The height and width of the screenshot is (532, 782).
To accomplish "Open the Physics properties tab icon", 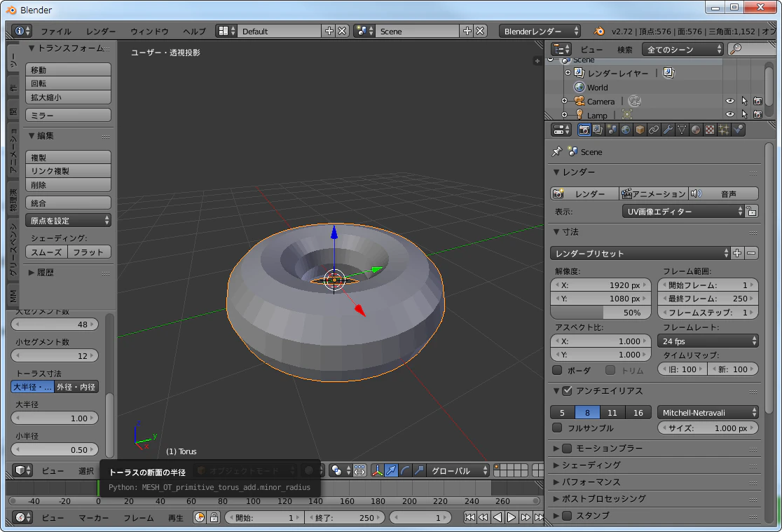I will tap(738, 130).
